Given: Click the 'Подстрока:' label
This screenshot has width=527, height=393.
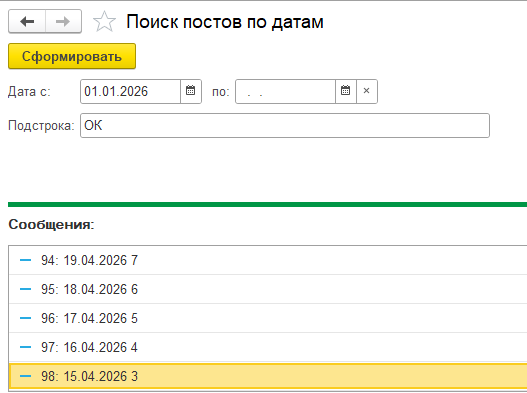Looking at the screenshot, I should [41, 126].
